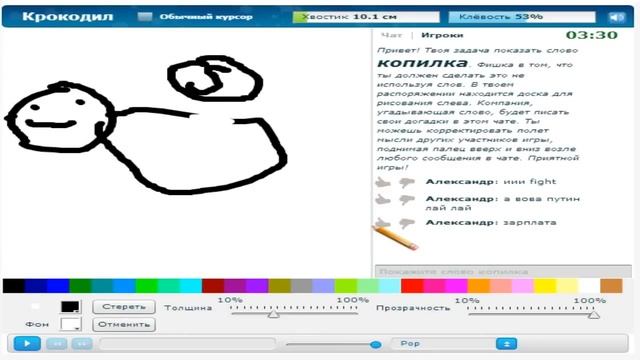
Task: Click the Клевость 53% progress bar
Action: (x=522, y=17)
